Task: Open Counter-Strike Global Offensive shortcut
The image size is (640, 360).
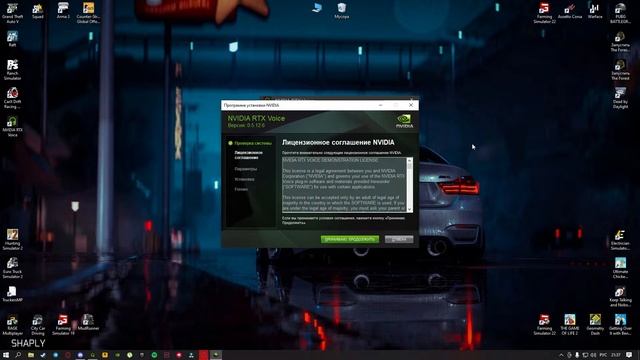Action: click(88, 13)
